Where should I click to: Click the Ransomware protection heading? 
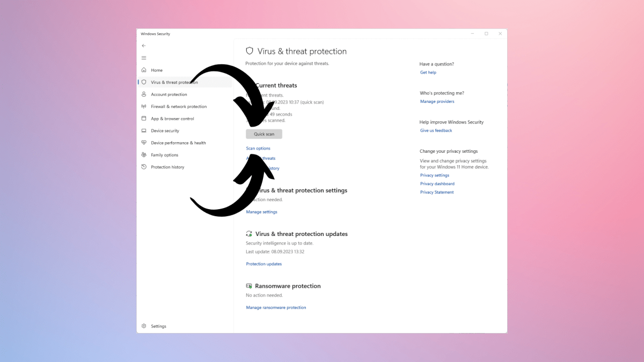(288, 286)
